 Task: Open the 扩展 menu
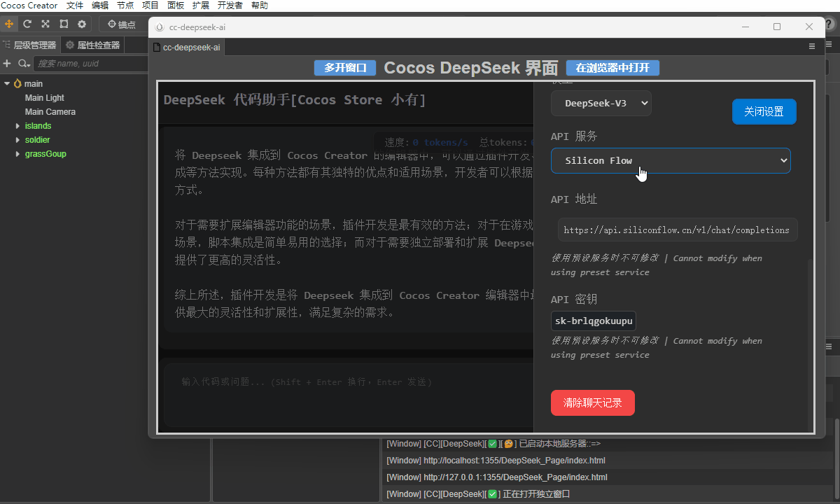point(200,6)
